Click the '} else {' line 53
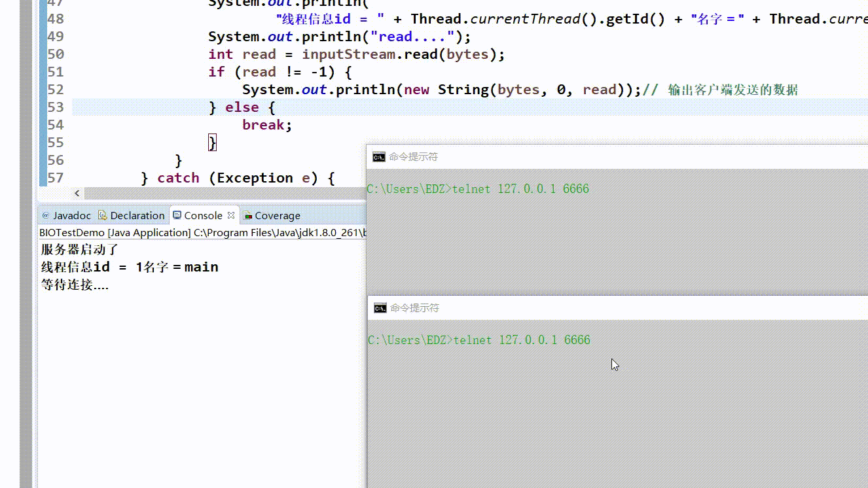 click(x=242, y=107)
